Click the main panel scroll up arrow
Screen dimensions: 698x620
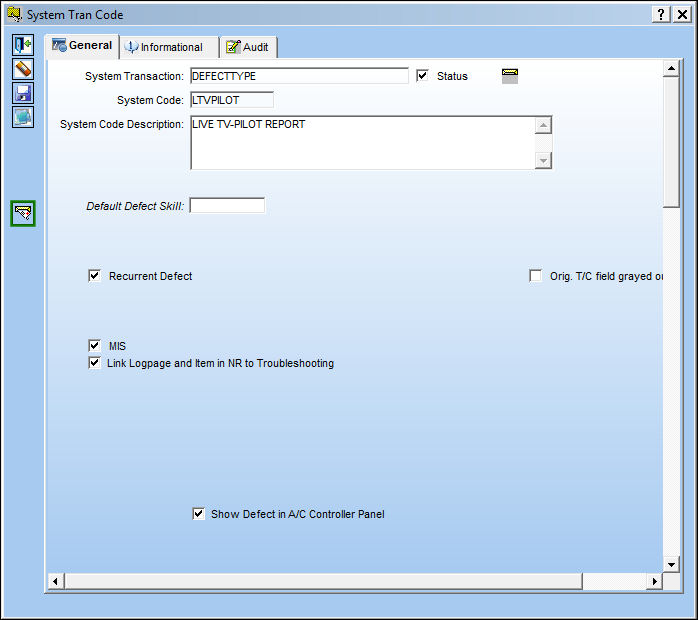point(671,69)
